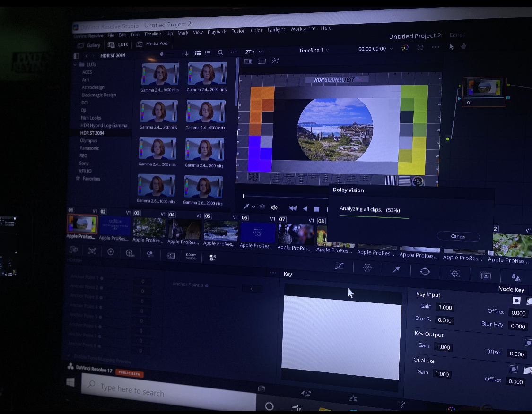The width and height of the screenshot is (532, 414).
Task: Toggle the highlight magic wand icon
Action: click(x=275, y=60)
